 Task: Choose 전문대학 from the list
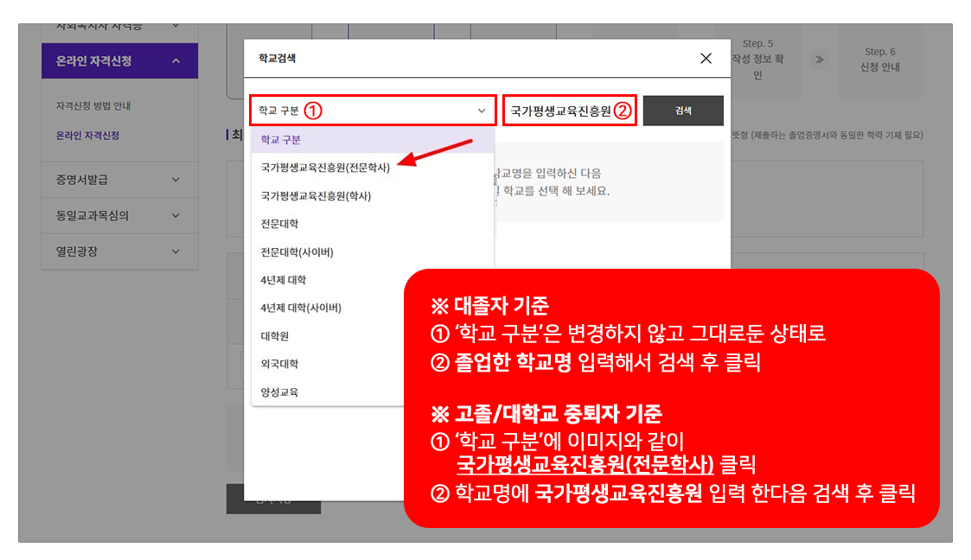(279, 224)
